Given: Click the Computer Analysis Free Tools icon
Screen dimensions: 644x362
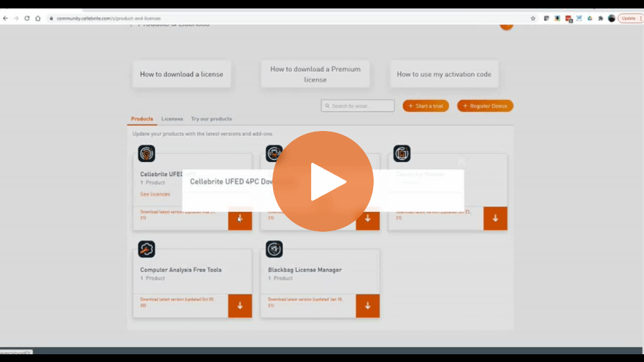Looking at the screenshot, I should (x=146, y=249).
